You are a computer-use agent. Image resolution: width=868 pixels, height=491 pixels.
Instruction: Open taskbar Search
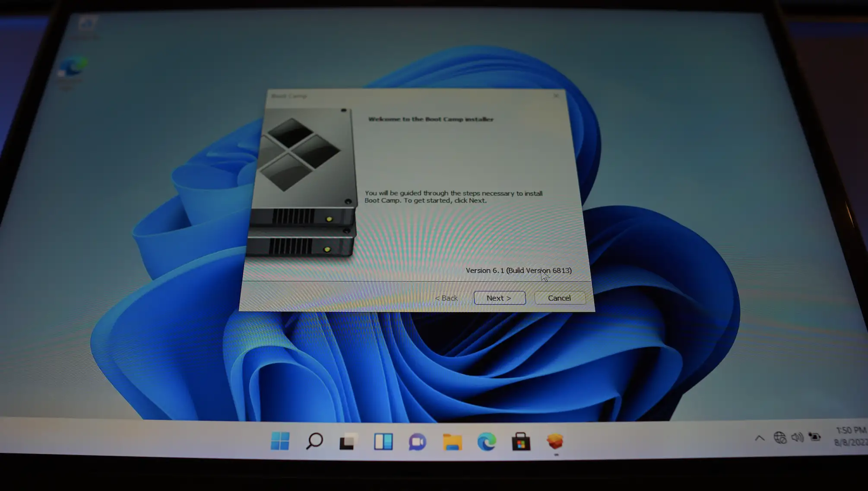tap(314, 441)
